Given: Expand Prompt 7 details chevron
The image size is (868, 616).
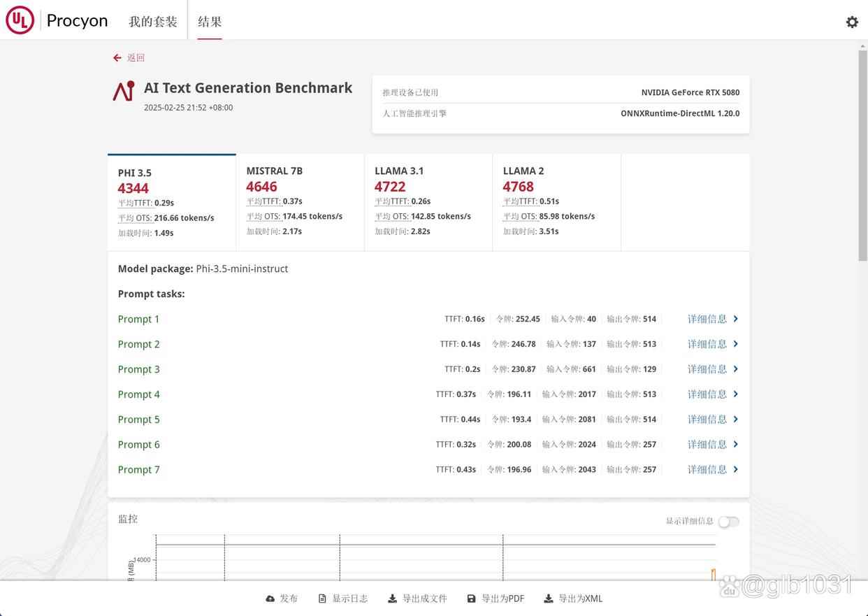Looking at the screenshot, I should (x=736, y=470).
